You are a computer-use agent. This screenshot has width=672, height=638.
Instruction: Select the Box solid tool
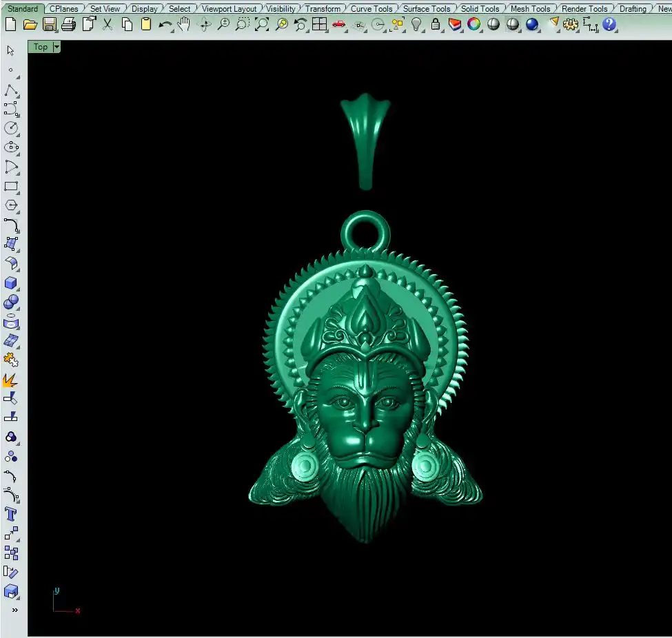point(11,283)
